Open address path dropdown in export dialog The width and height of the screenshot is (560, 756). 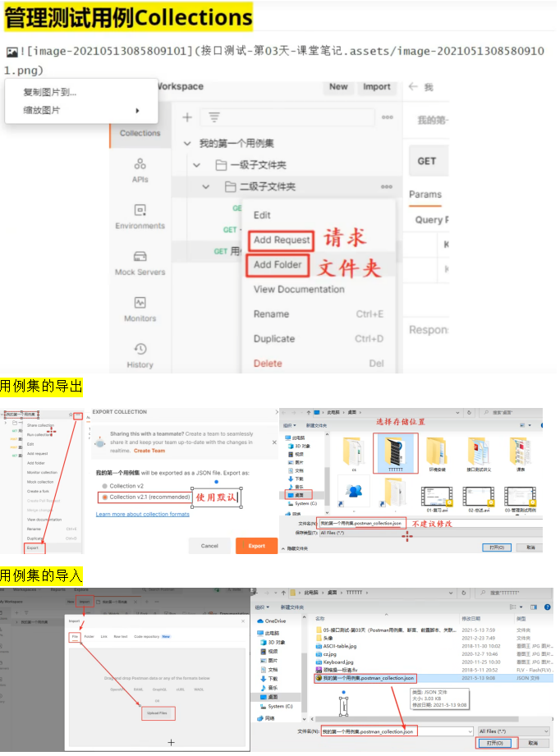click(x=457, y=413)
